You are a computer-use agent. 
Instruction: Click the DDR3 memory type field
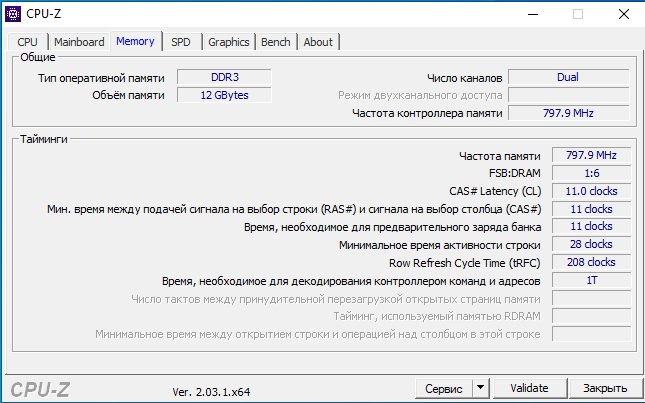coord(225,78)
